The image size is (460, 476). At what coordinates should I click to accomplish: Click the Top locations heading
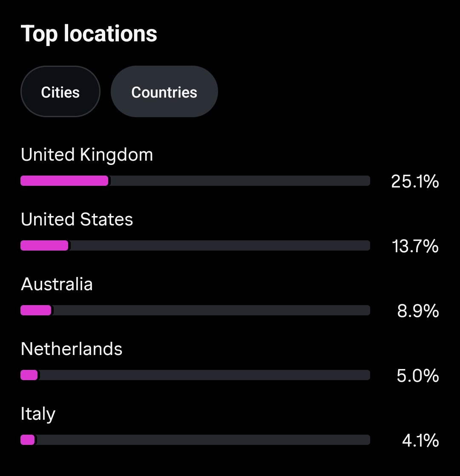tap(89, 34)
